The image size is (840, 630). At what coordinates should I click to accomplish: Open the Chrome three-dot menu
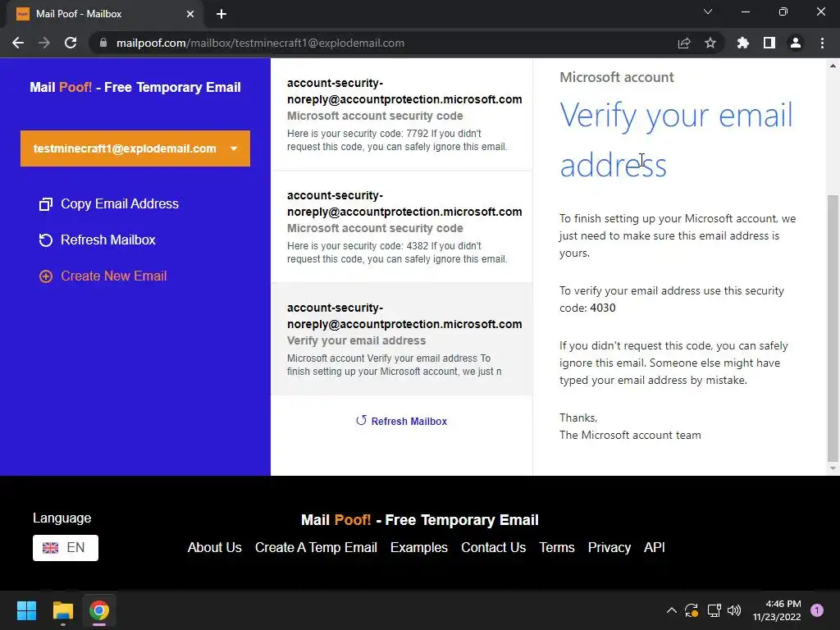click(x=822, y=43)
